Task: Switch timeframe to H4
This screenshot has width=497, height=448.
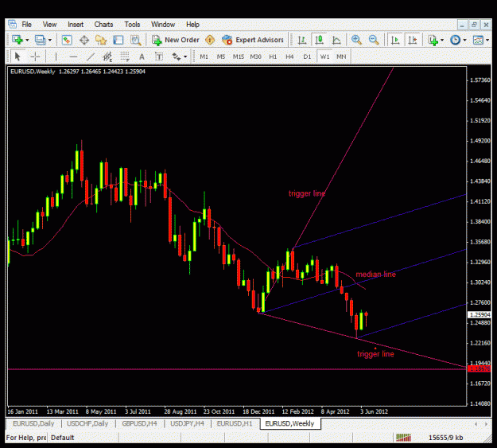Action: [289, 56]
